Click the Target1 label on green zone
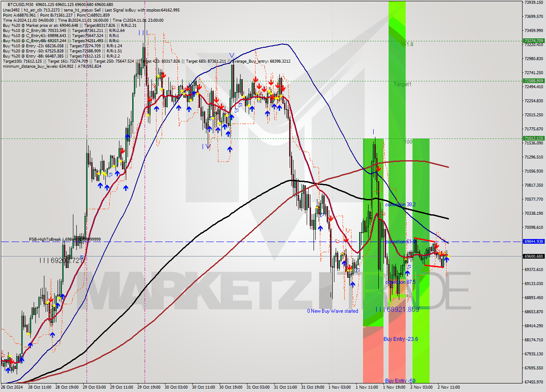Image resolution: width=546 pixels, height=392 pixels. pyautogui.click(x=403, y=84)
